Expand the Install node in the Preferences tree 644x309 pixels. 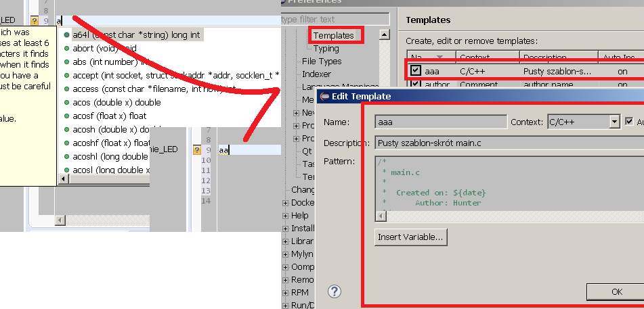[286, 229]
